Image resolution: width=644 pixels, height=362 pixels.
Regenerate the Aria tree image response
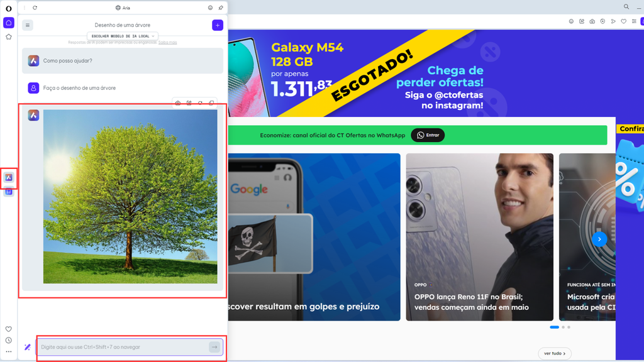pyautogui.click(x=200, y=103)
